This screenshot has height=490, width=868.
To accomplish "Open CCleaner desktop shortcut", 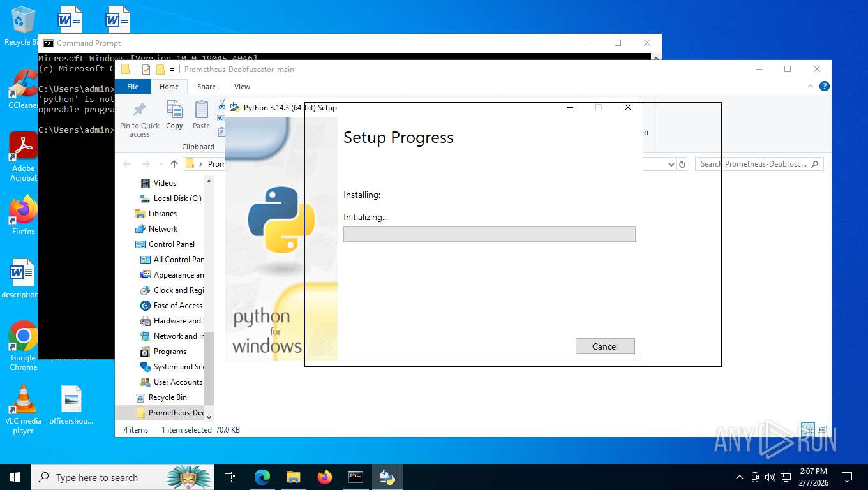I will click(x=23, y=89).
